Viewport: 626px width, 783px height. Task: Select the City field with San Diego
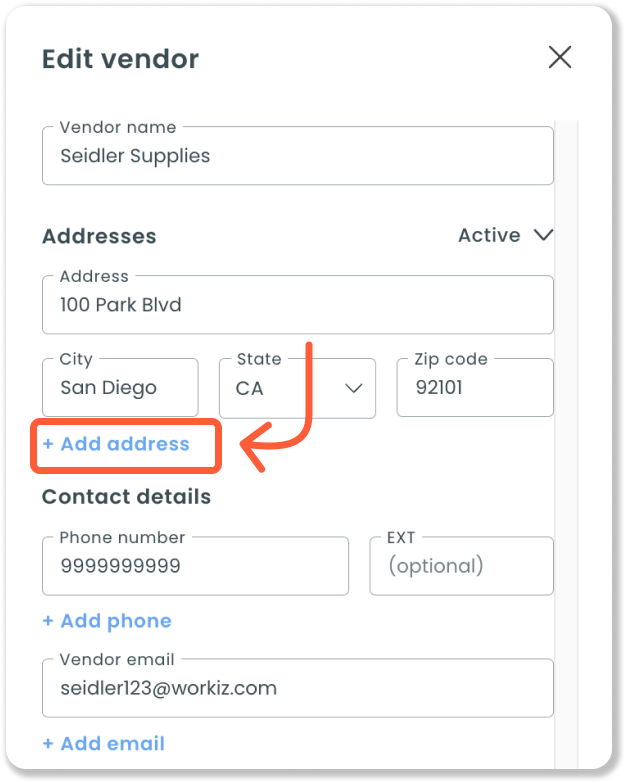coord(120,387)
